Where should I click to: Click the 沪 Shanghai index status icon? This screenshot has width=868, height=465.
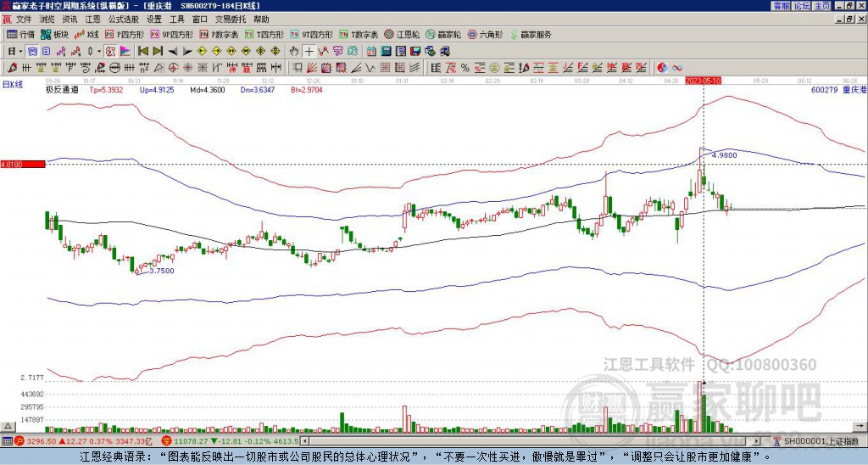click(x=19, y=441)
